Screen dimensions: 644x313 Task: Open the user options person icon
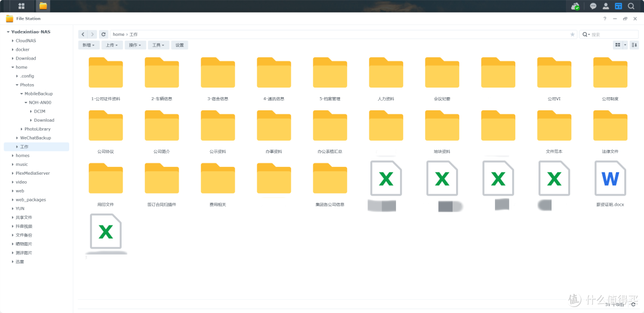pos(605,6)
